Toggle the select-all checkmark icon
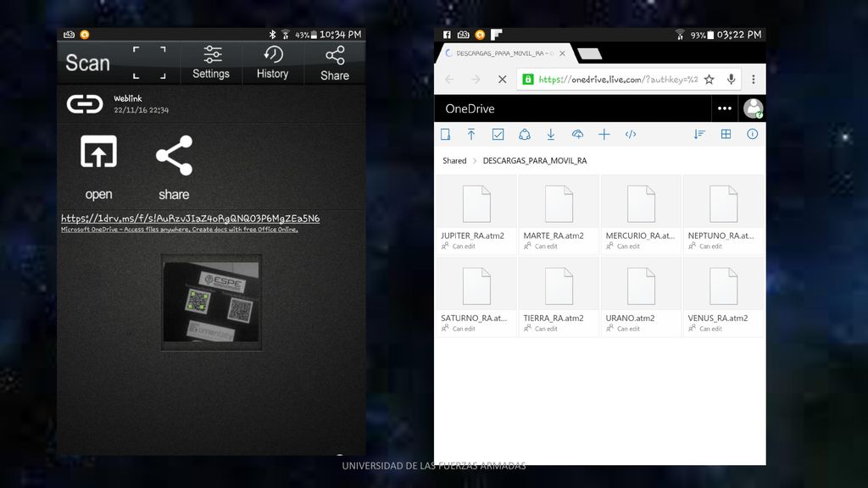 click(498, 135)
